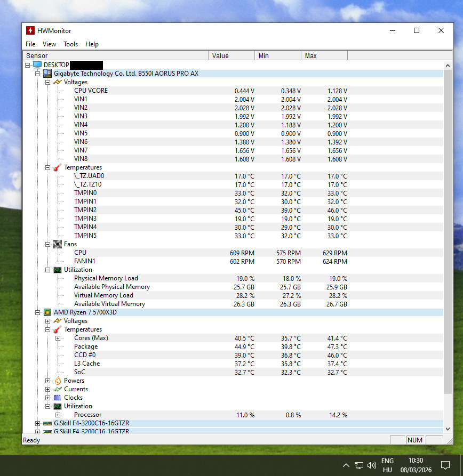Click the NUM status bar indicator

coord(415,440)
